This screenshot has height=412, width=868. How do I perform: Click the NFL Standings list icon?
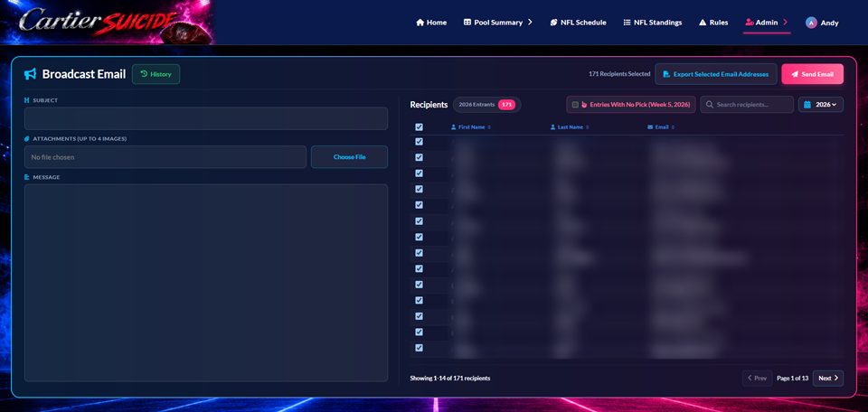click(627, 23)
